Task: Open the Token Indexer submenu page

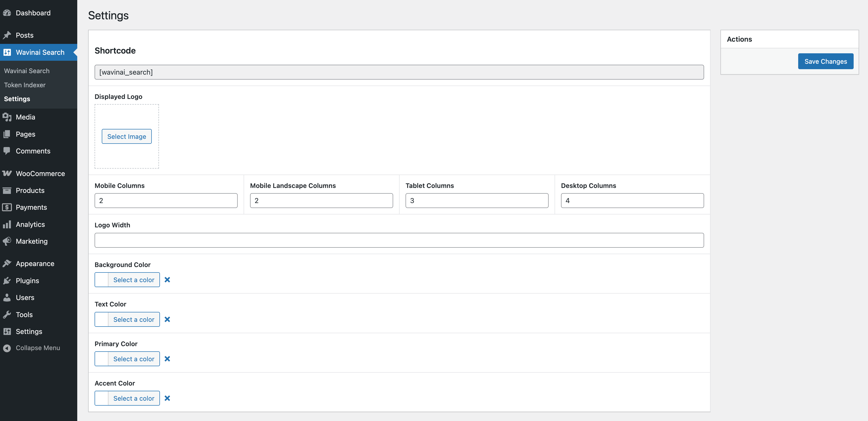Action: point(25,85)
